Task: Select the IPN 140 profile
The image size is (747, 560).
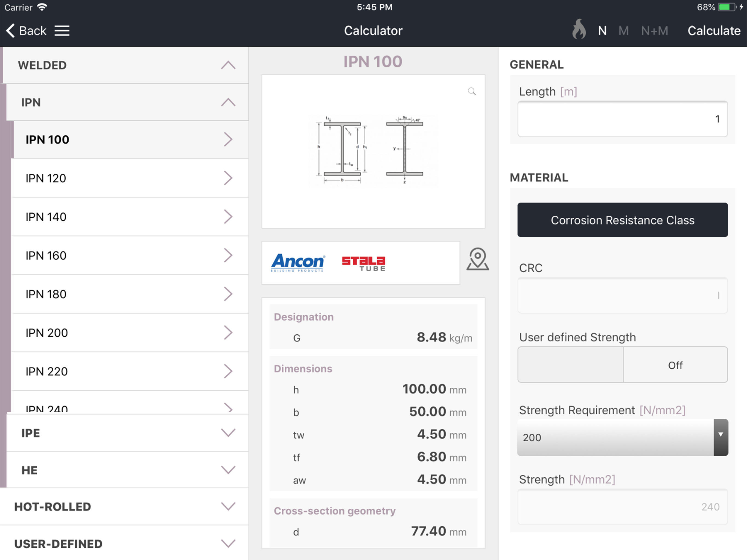Action: pyautogui.click(x=130, y=217)
